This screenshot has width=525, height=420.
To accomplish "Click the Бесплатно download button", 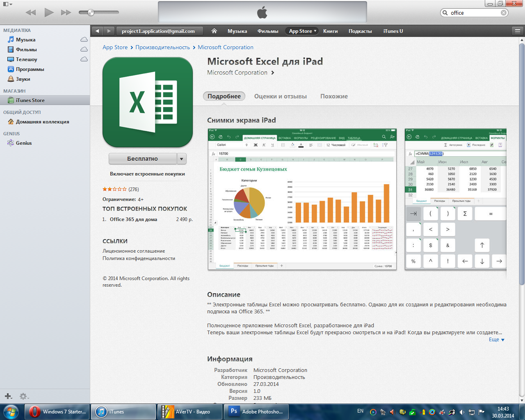I will click(x=142, y=159).
